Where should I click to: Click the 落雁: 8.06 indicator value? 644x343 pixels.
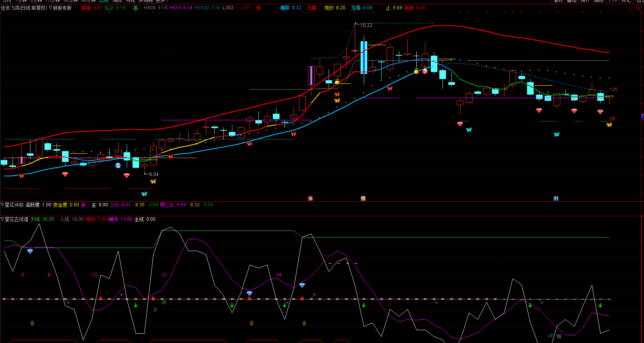click(x=361, y=8)
